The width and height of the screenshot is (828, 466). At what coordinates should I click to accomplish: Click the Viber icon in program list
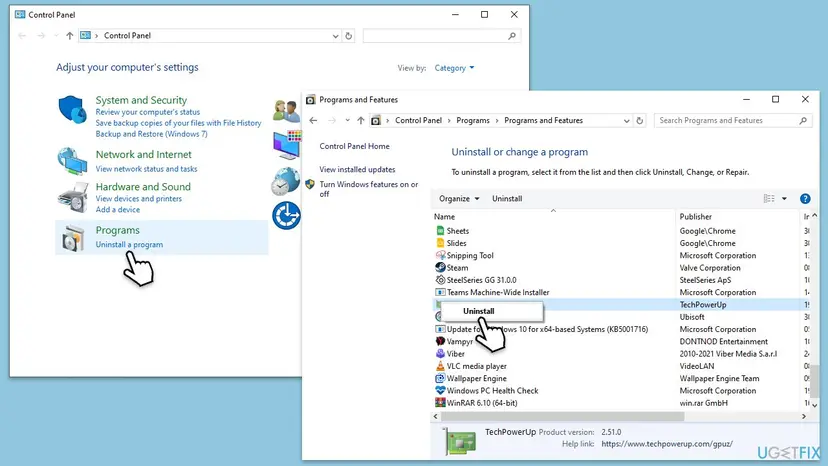click(440, 353)
